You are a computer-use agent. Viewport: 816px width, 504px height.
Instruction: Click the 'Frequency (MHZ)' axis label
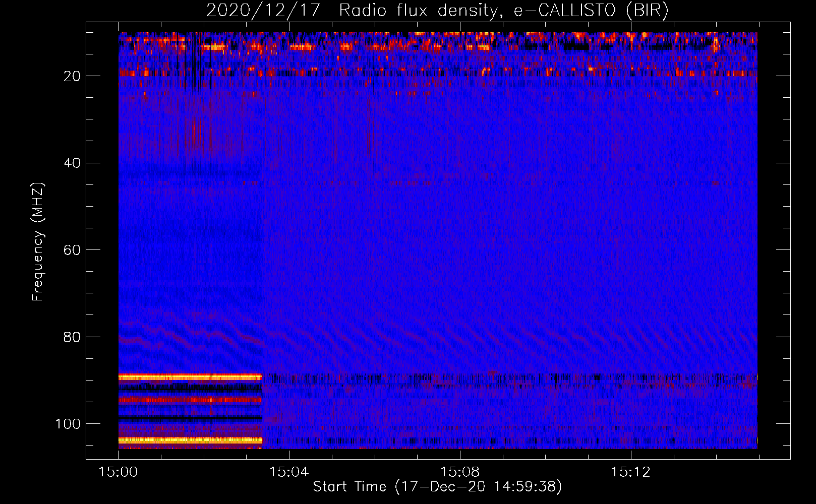coord(38,241)
